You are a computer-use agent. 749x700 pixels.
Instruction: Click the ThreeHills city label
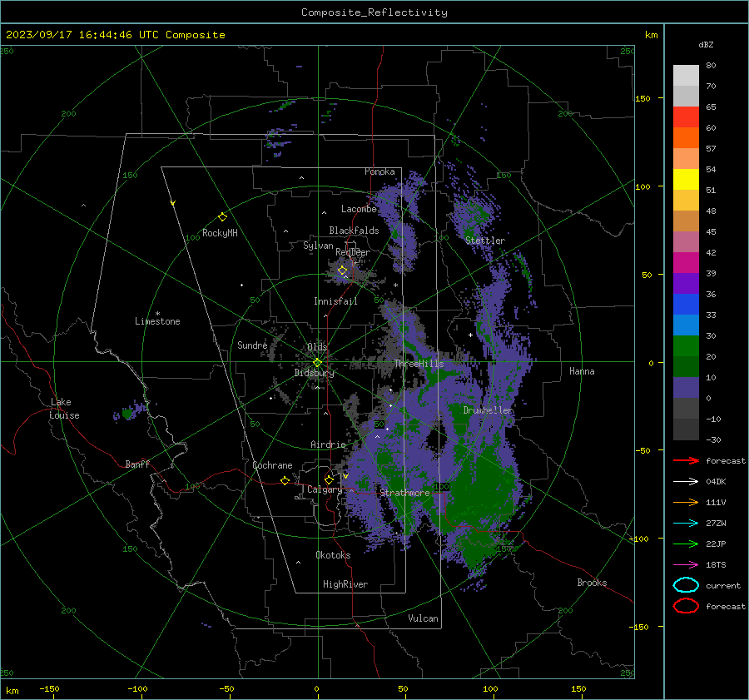(419, 364)
